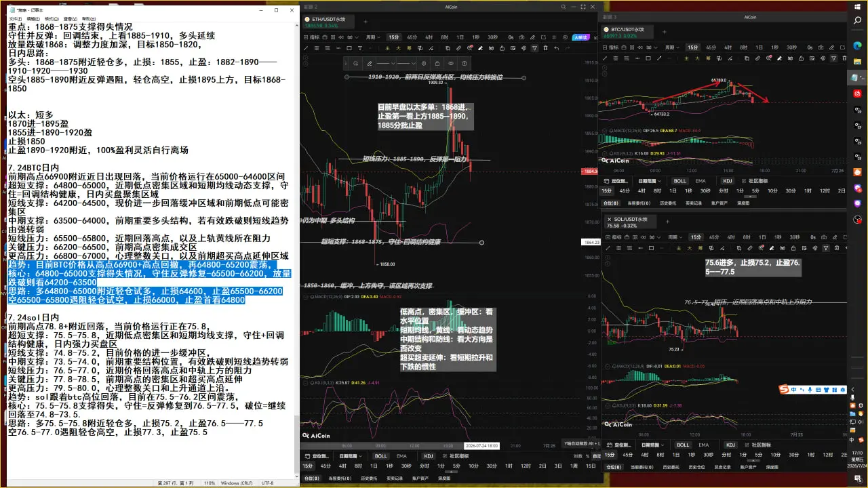This screenshot has width=868, height=488.
Task: Switch to 历史委托 tab in ETH window
Action: pyautogui.click(x=369, y=478)
